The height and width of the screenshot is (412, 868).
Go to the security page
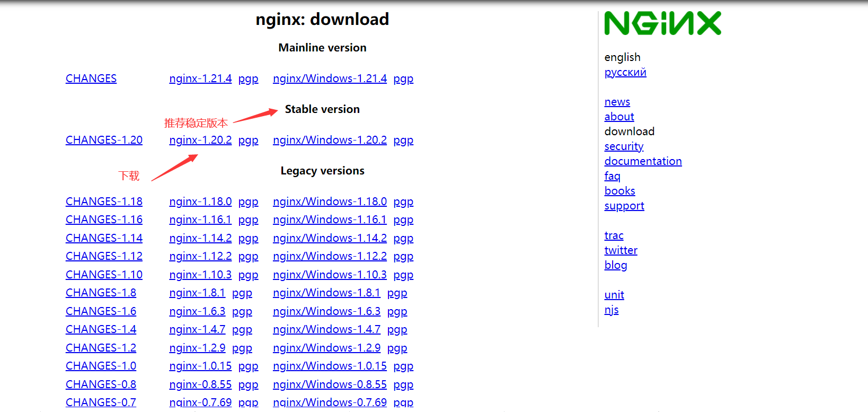(x=624, y=146)
